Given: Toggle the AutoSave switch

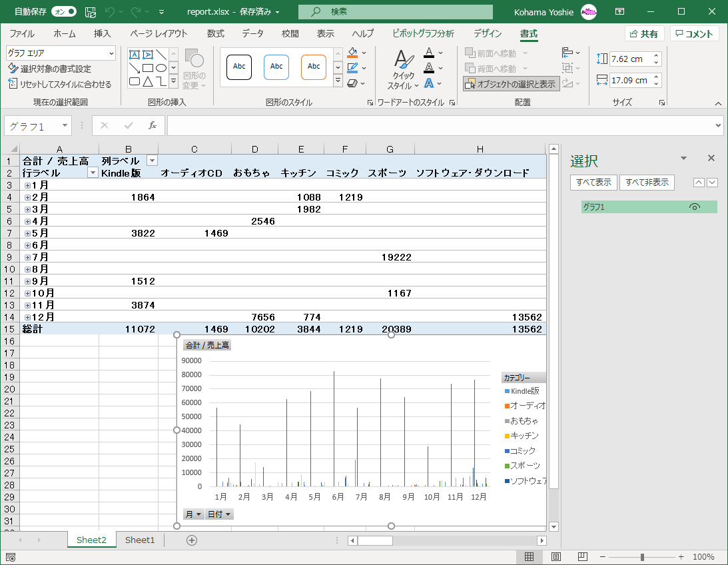Looking at the screenshot, I should 63,12.
